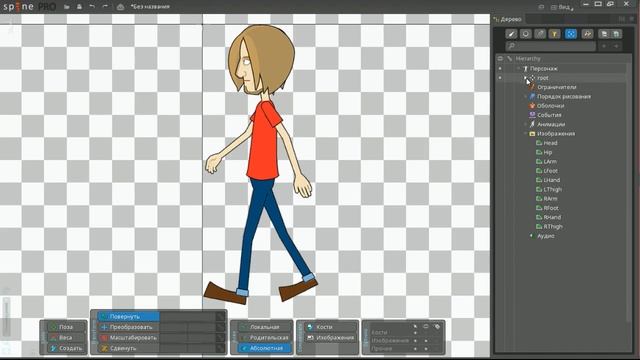Select Оболочки skins in the tree

pos(550,106)
